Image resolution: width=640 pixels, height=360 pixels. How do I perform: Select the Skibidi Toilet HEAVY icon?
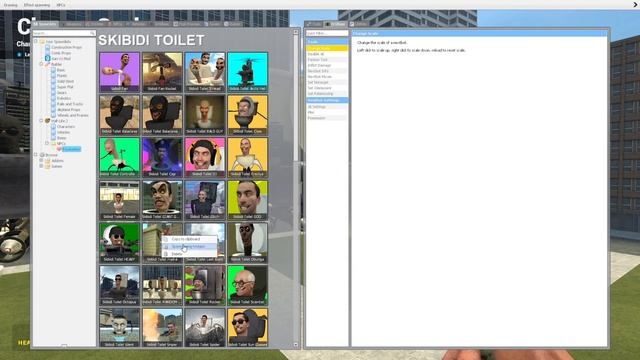(x=120, y=242)
